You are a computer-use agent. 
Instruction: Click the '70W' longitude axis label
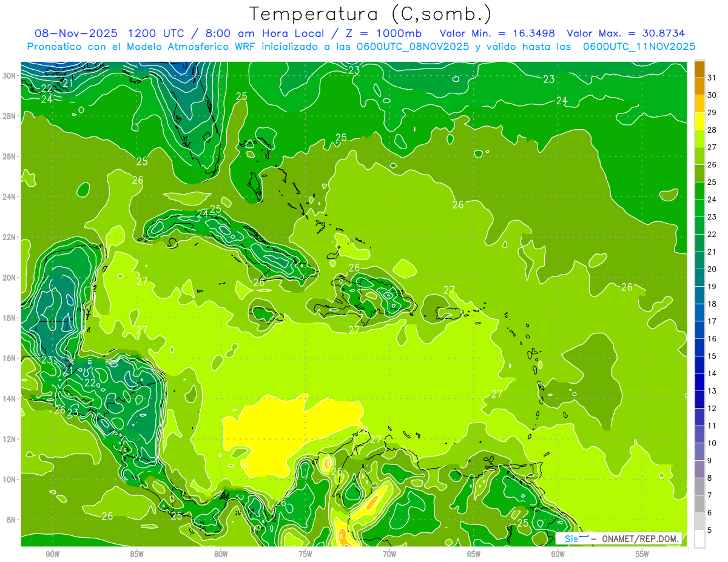(x=389, y=554)
